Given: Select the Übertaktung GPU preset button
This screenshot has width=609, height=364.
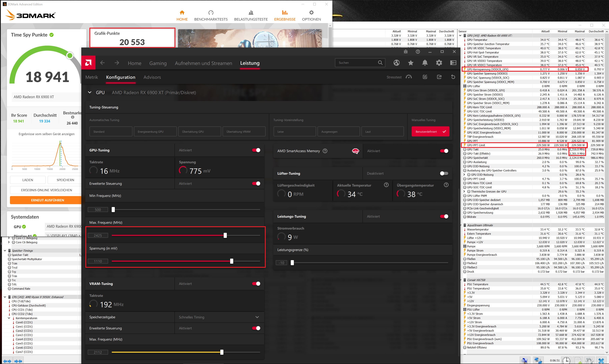Looking at the screenshot, I should click(x=199, y=132).
